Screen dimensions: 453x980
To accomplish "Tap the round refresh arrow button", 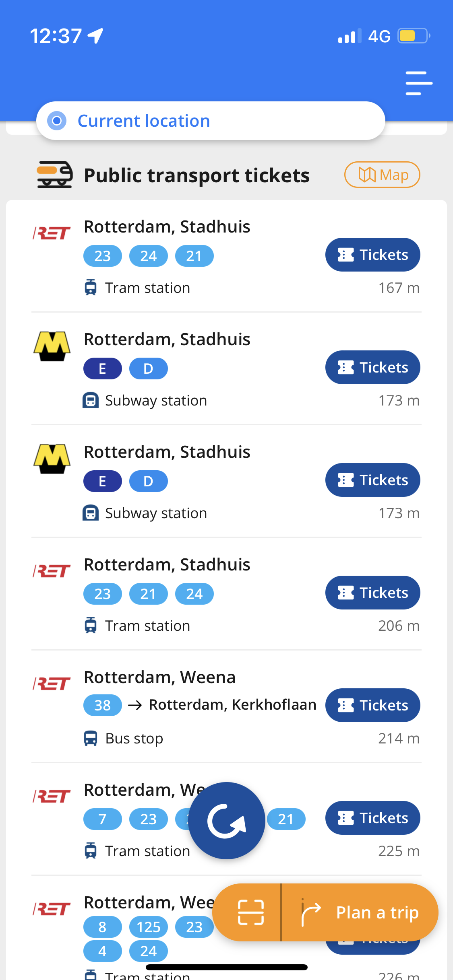I will pos(227,821).
